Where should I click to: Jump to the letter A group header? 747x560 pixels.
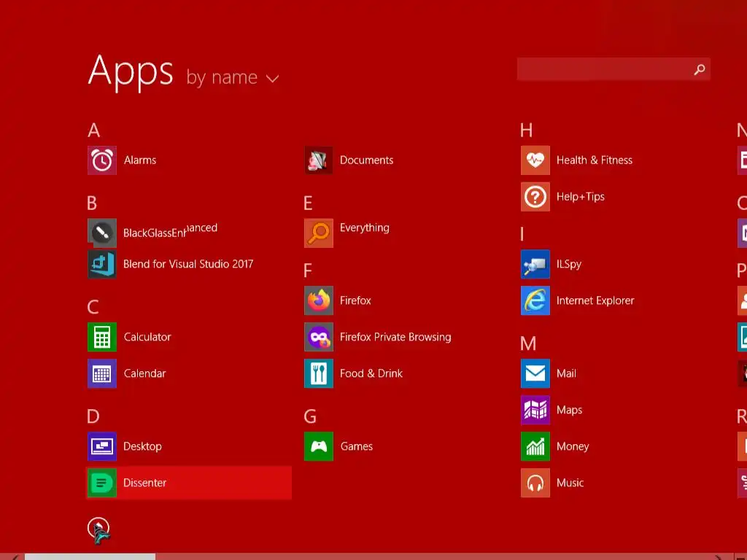pos(94,130)
